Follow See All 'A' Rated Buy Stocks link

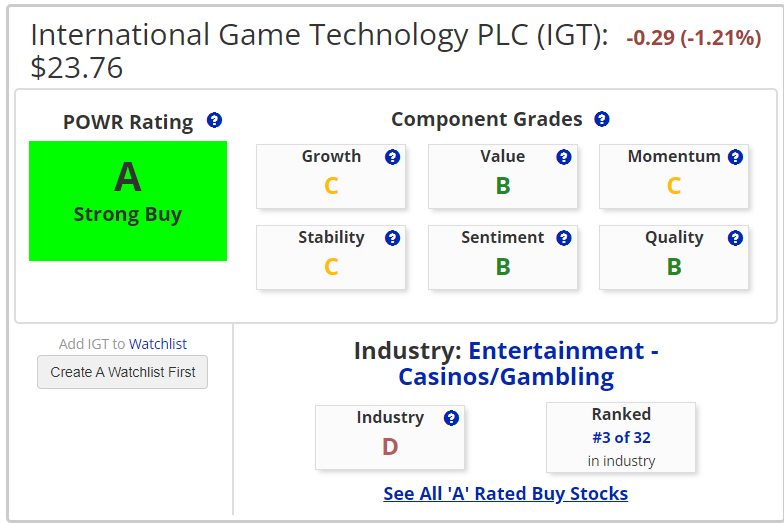click(x=506, y=494)
